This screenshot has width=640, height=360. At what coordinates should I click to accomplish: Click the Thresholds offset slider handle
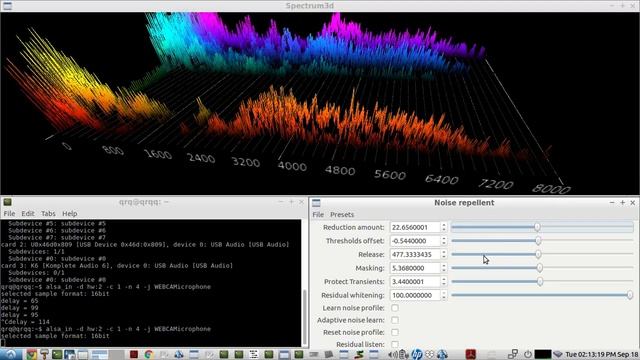[x=538, y=241]
